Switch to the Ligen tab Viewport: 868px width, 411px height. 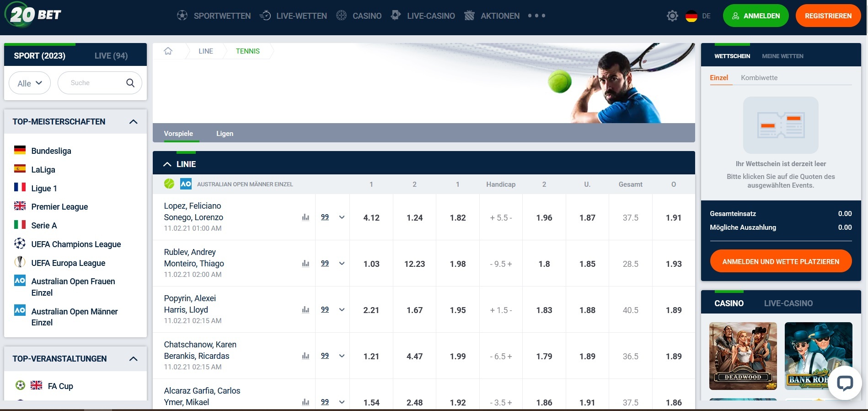(225, 134)
